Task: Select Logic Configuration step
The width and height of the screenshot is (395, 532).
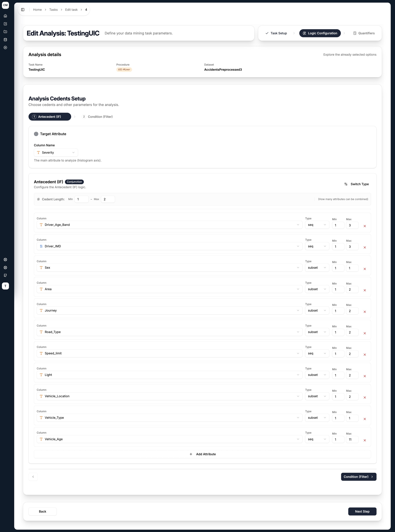Action: 320,33
